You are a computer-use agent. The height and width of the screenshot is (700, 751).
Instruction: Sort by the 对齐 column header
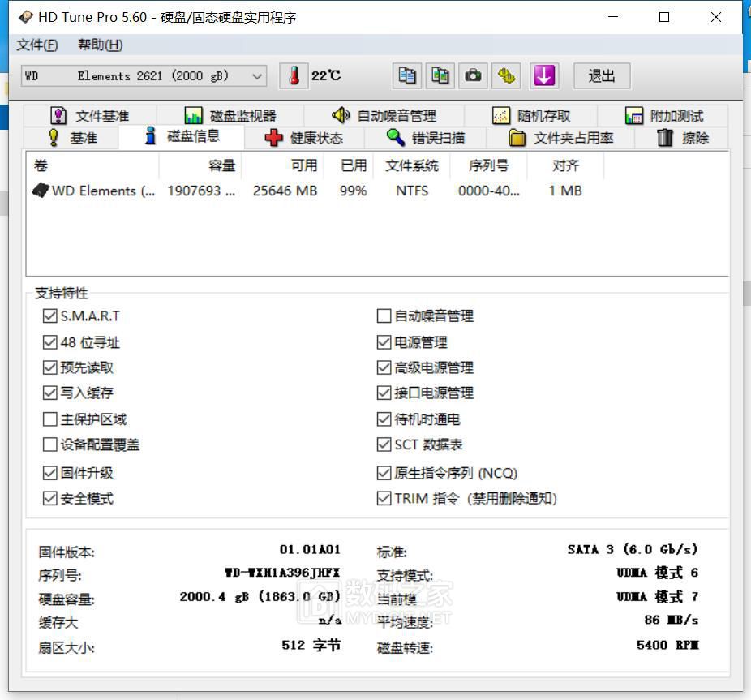pos(565,165)
